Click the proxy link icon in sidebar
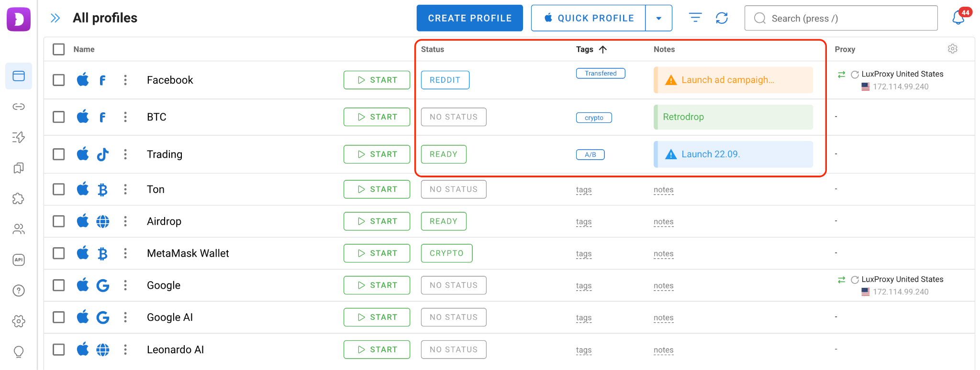980x370 pixels. pos(19,106)
